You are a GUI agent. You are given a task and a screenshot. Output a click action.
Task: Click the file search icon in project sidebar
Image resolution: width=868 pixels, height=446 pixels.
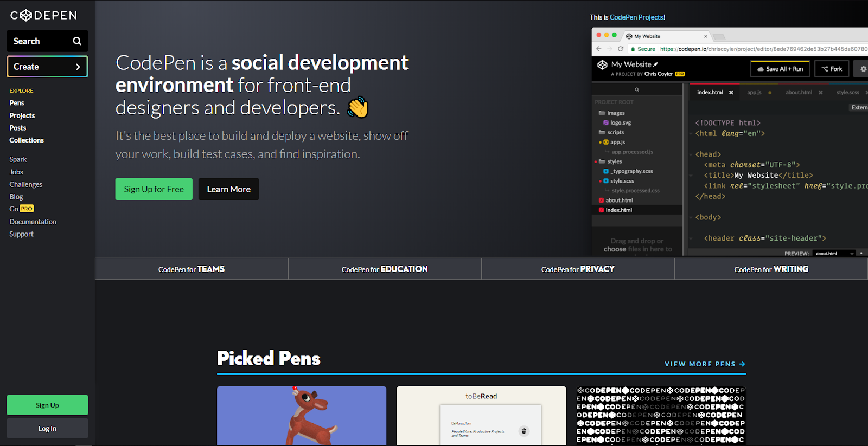(637, 89)
